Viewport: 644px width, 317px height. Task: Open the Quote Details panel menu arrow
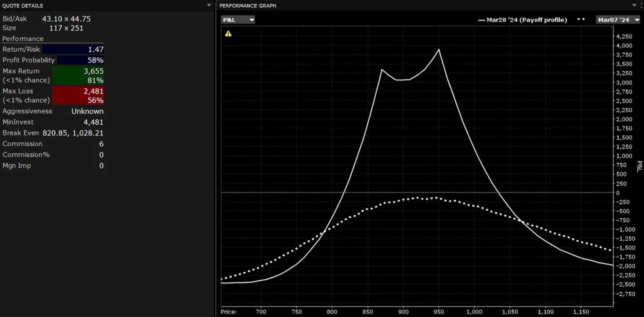coord(209,5)
